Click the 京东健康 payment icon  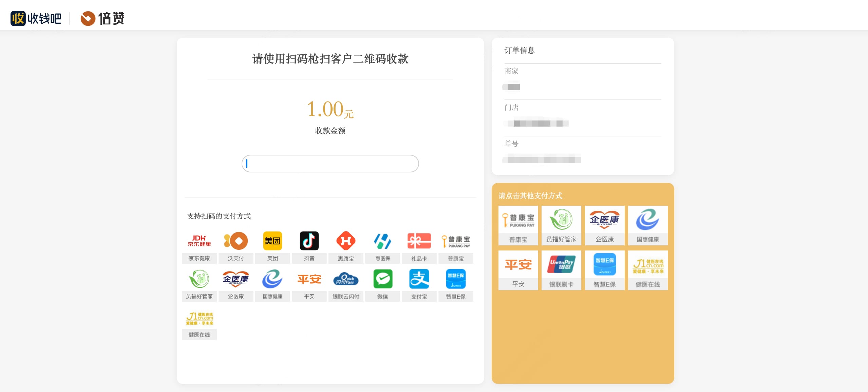(199, 241)
